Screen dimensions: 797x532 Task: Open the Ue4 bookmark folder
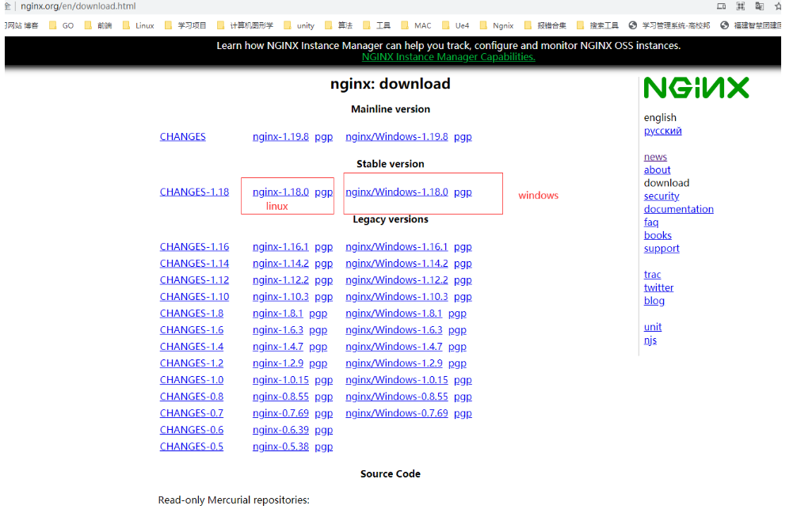[456, 25]
